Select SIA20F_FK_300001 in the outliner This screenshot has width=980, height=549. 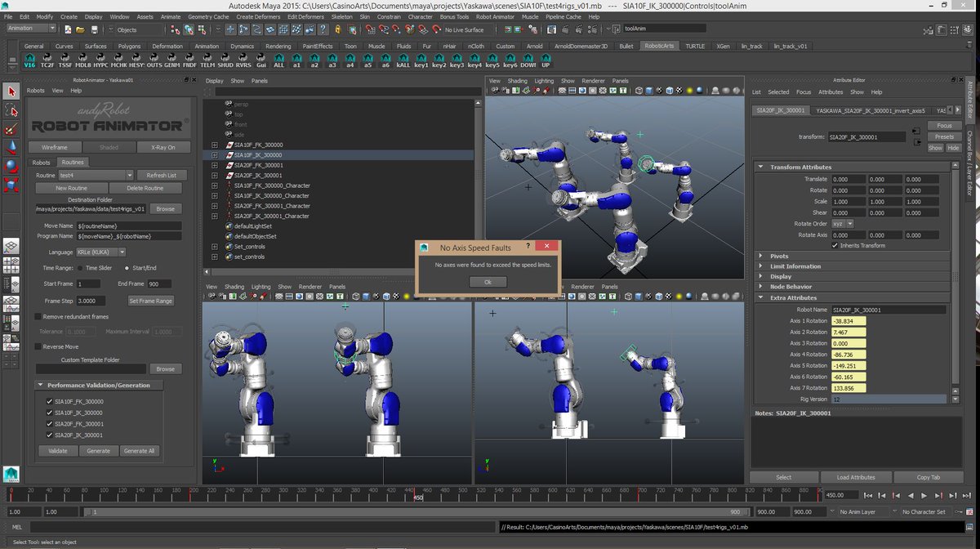tap(257, 165)
